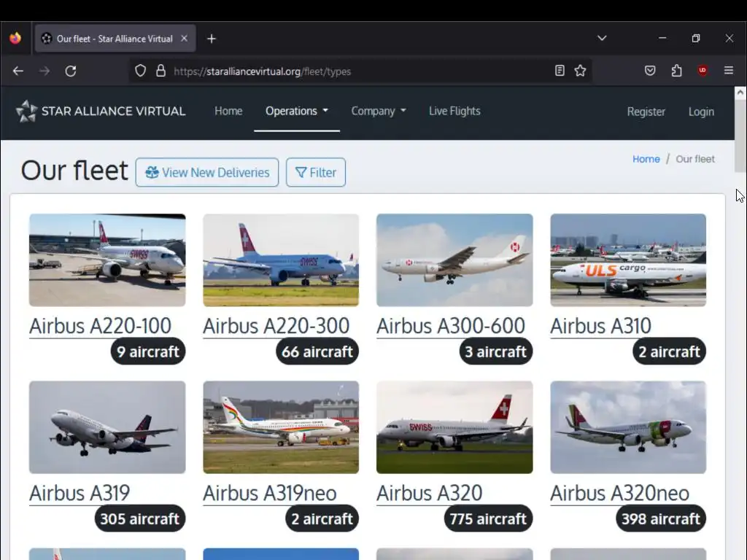Select the Our fleet browser tab
This screenshot has width=747, height=560.
click(115, 39)
